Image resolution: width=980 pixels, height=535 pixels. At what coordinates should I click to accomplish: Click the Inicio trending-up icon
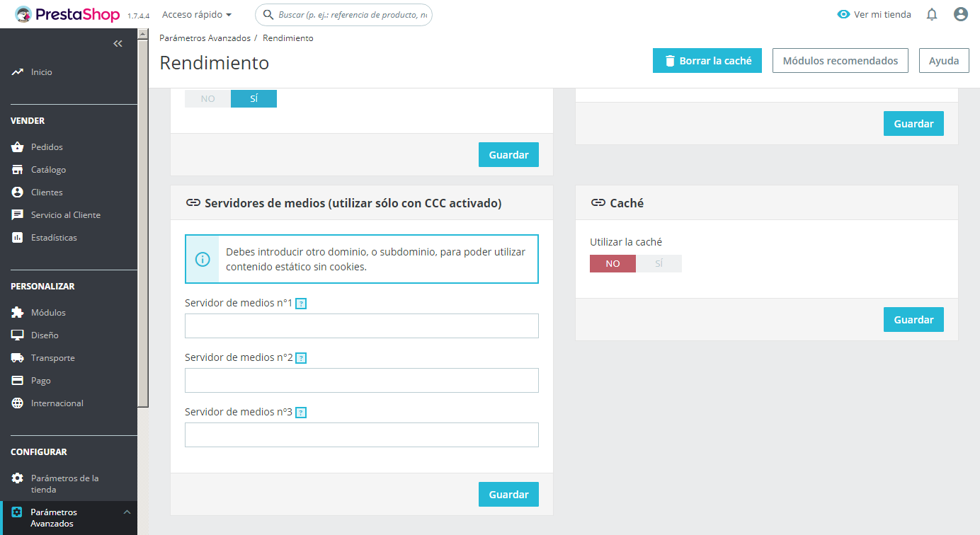tap(18, 72)
